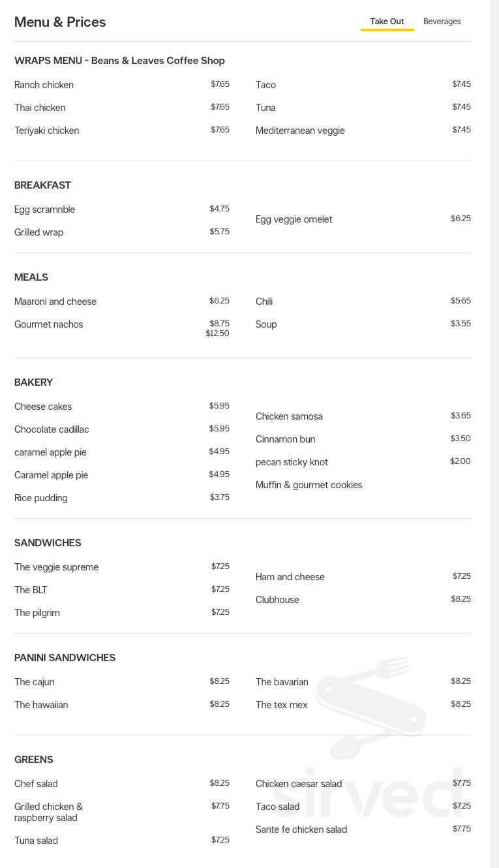The image size is (499, 868).
Task: Click Sante fe chicken salad
Action: point(301,829)
